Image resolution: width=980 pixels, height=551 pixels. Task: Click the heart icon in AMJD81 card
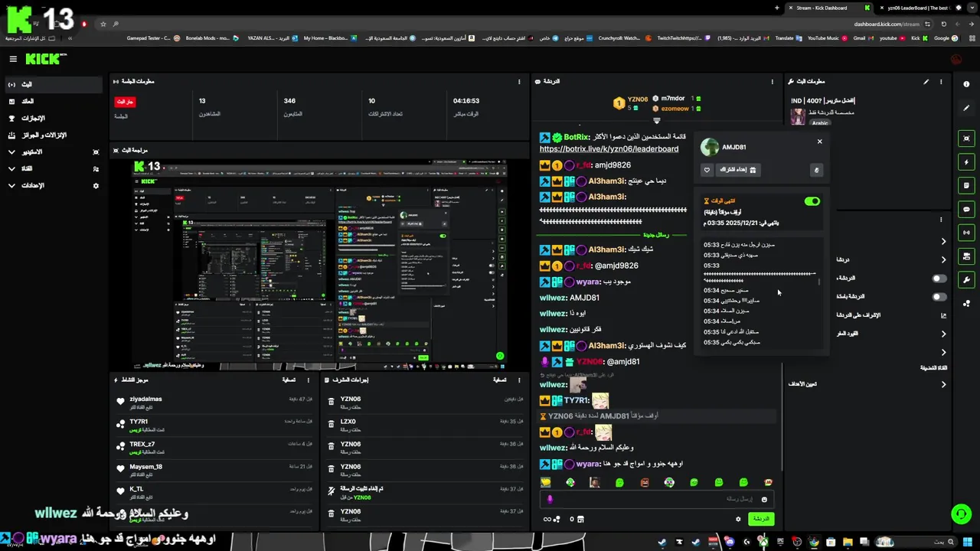(x=707, y=170)
